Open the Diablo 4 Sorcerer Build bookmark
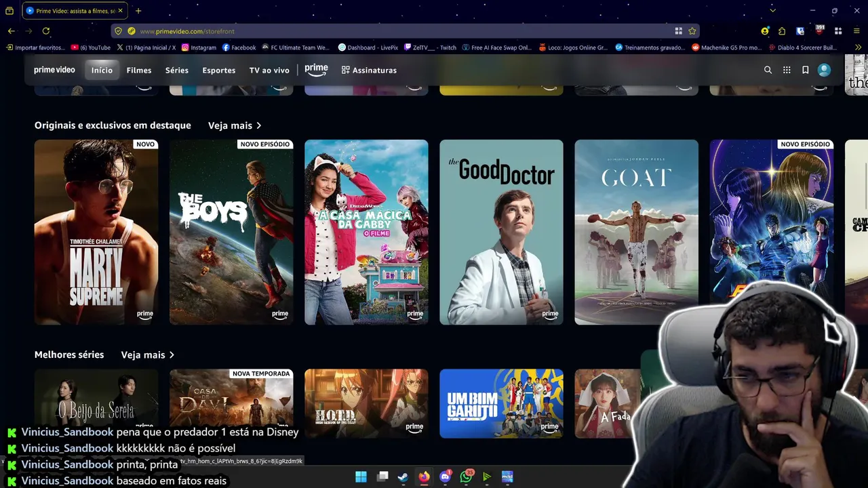Screen dimensions: 868x488 (803, 47)
